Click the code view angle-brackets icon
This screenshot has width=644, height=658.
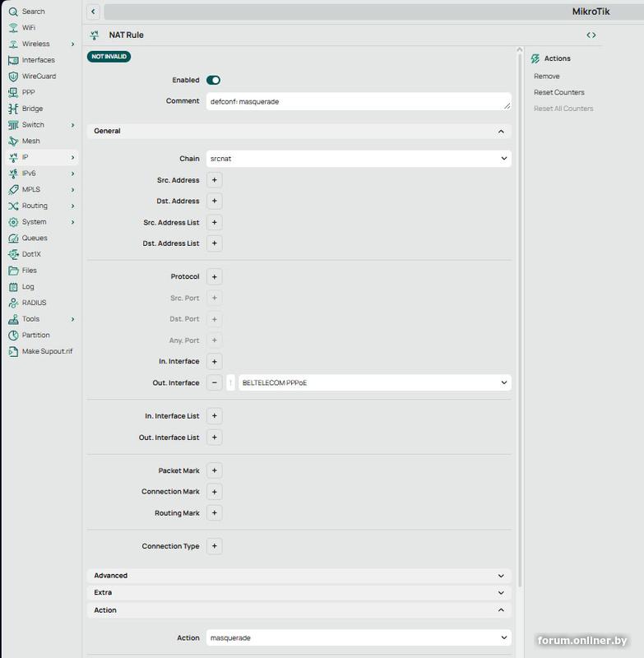[x=591, y=35]
